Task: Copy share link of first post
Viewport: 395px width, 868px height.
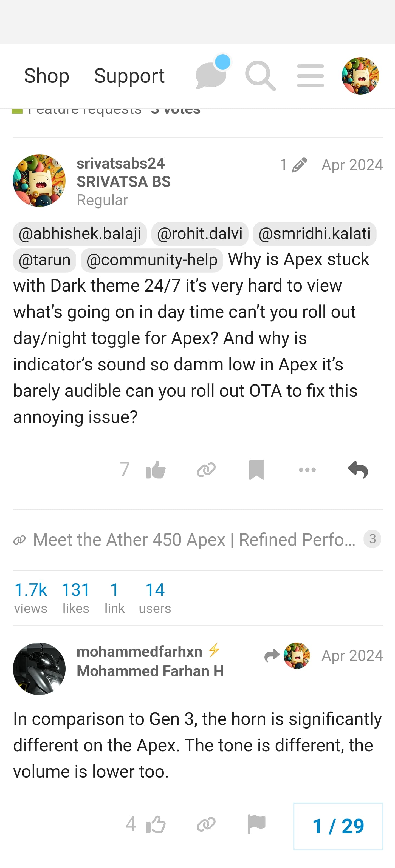Action: (x=206, y=469)
